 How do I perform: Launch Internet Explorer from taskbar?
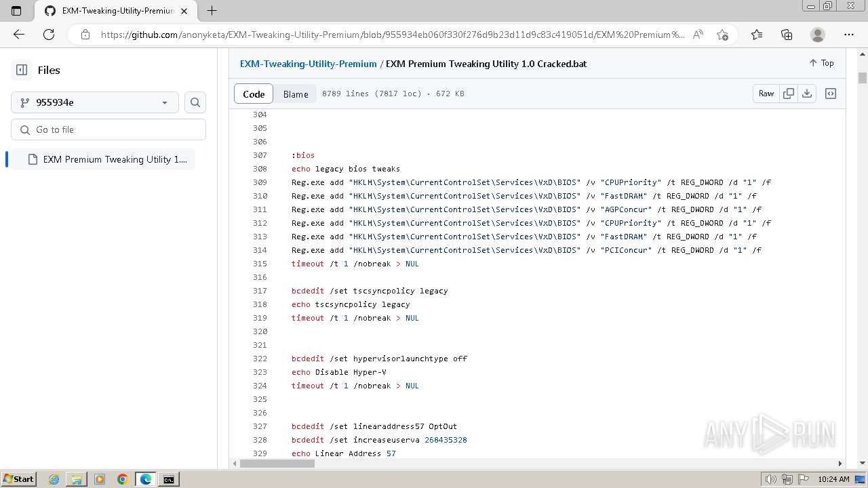(54, 479)
